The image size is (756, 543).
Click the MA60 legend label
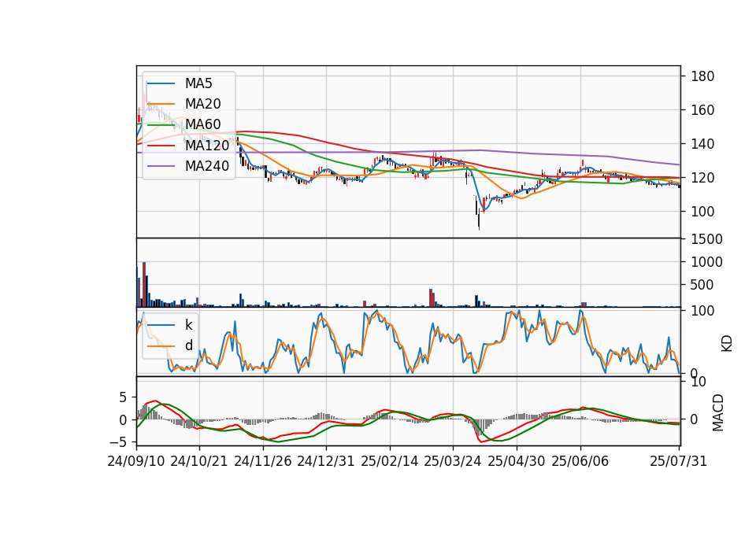202,124
